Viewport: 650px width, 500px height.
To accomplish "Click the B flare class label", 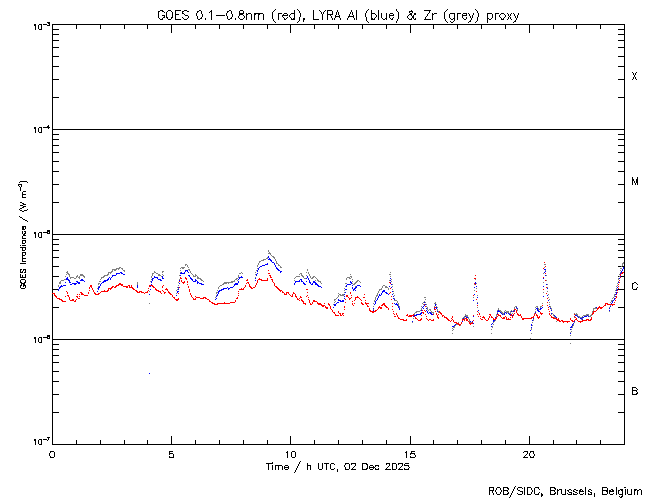I will (x=635, y=391).
